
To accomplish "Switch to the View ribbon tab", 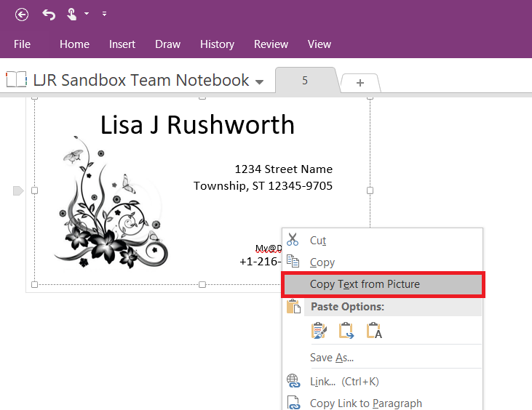I will [319, 44].
